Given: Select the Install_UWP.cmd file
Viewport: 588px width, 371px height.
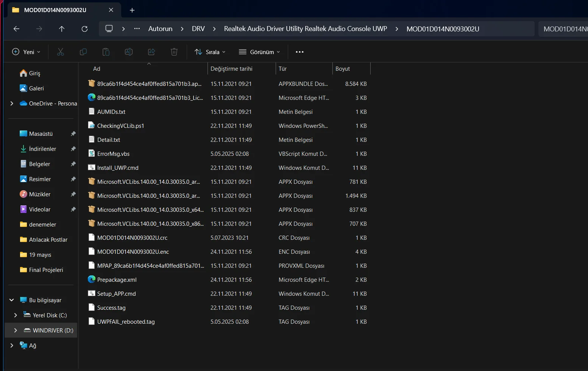Looking at the screenshot, I should point(118,168).
